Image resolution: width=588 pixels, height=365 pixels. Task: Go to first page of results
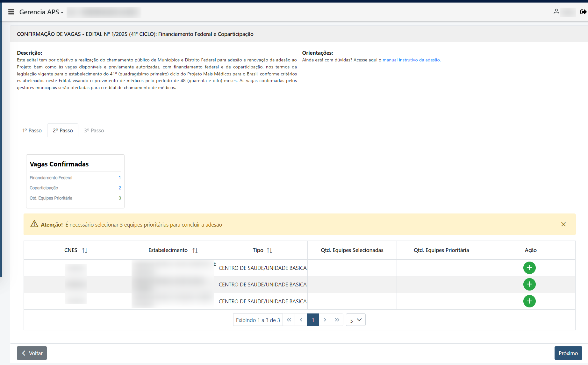click(x=289, y=320)
